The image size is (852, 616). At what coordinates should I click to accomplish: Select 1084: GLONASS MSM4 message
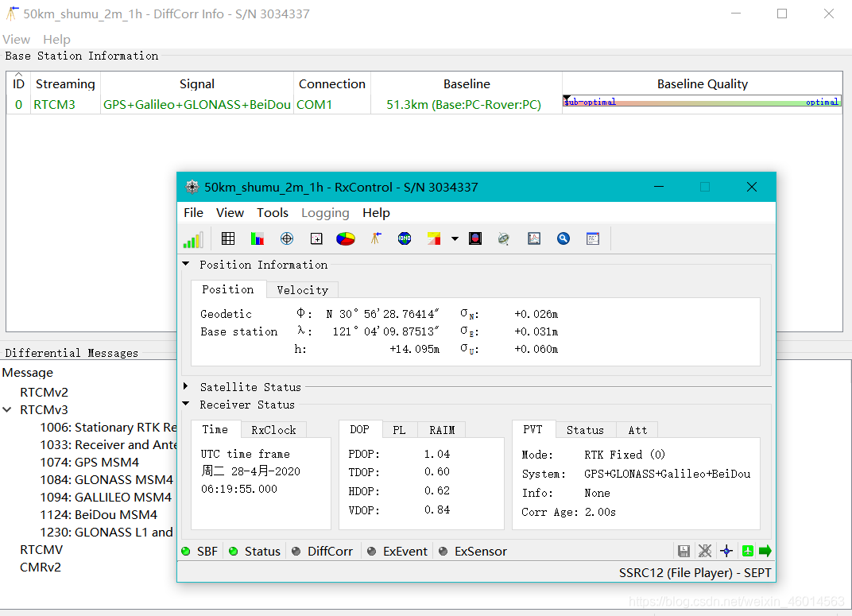106,479
